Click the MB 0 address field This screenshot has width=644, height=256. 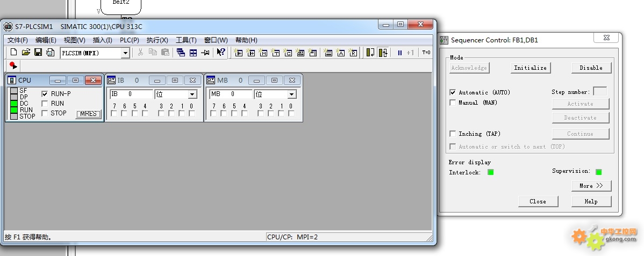click(231, 94)
